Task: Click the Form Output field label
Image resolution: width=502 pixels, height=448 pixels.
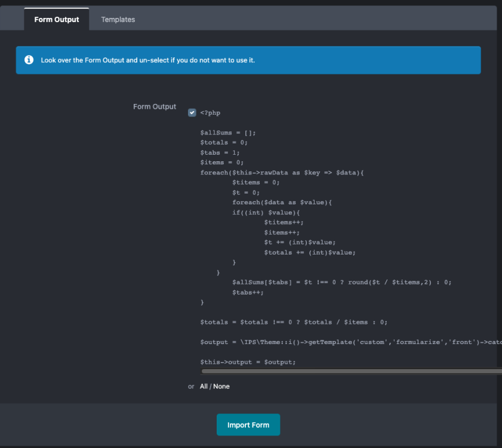Action: click(155, 107)
